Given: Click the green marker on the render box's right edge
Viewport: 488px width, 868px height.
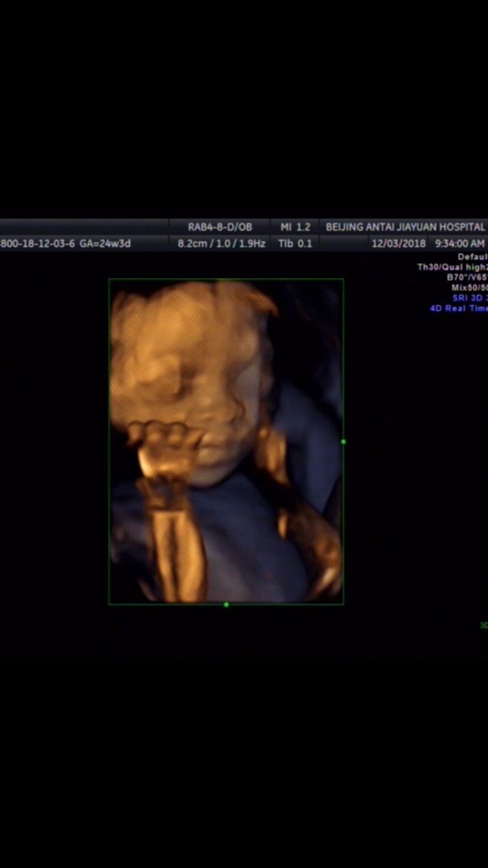Looking at the screenshot, I should tap(343, 442).
